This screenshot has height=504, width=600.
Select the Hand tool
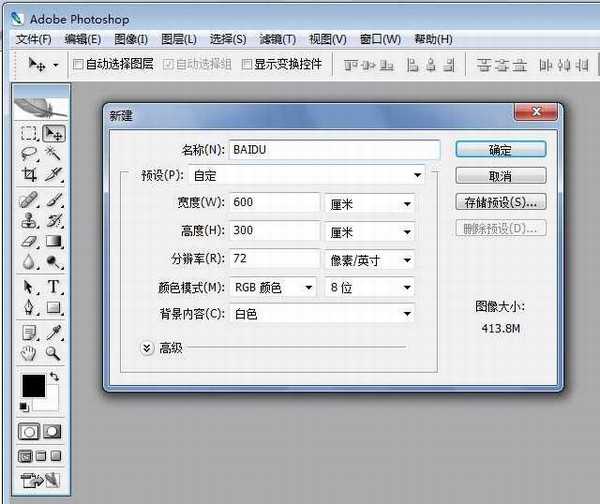[x=29, y=353]
